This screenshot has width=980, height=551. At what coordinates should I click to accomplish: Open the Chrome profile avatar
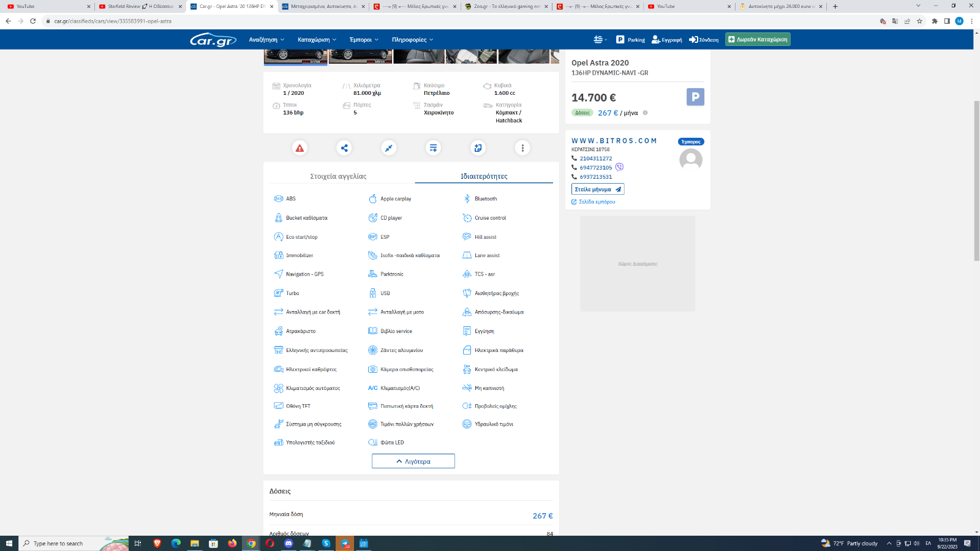[959, 21]
